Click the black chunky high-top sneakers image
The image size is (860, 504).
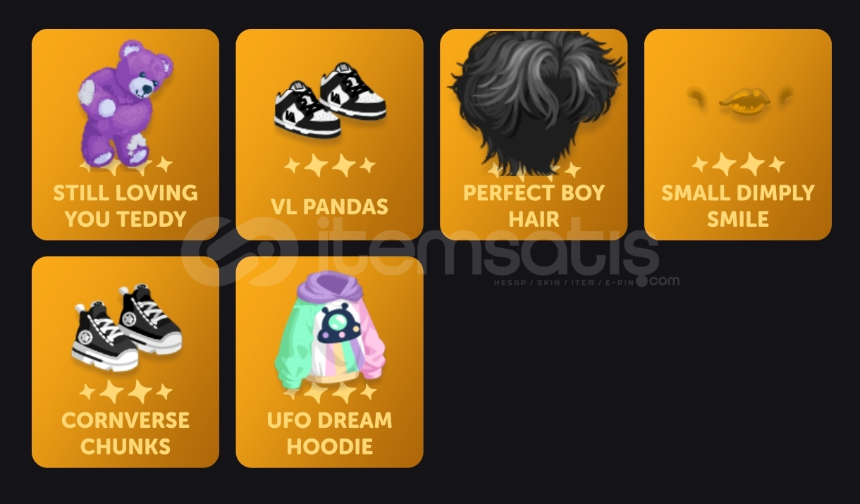[126, 327]
